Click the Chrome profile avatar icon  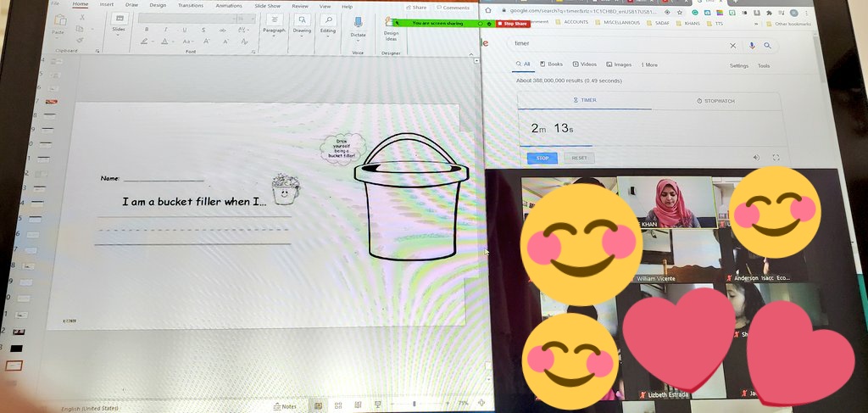pyautogui.click(x=794, y=12)
